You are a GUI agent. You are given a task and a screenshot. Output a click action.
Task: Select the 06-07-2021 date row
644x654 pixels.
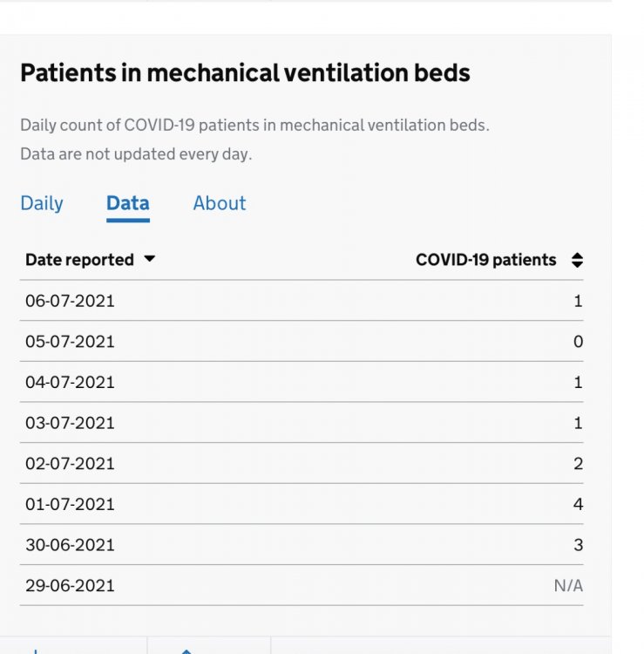[70, 301]
